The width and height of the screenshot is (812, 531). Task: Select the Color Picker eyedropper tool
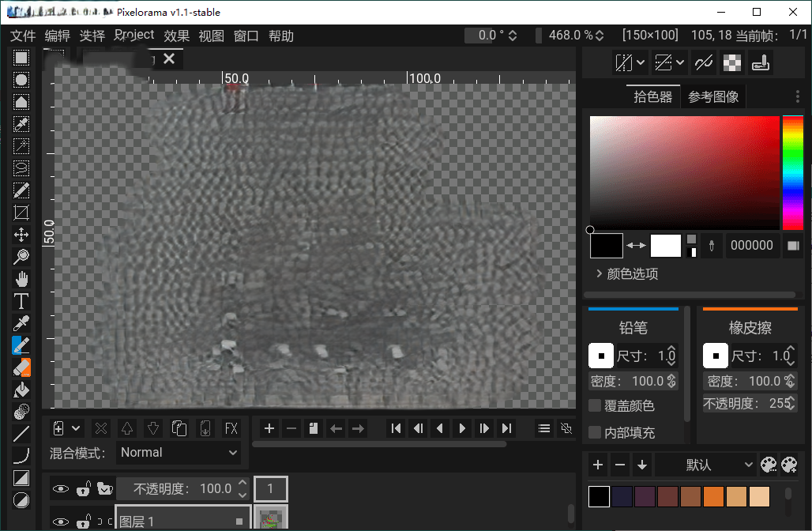click(x=21, y=323)
